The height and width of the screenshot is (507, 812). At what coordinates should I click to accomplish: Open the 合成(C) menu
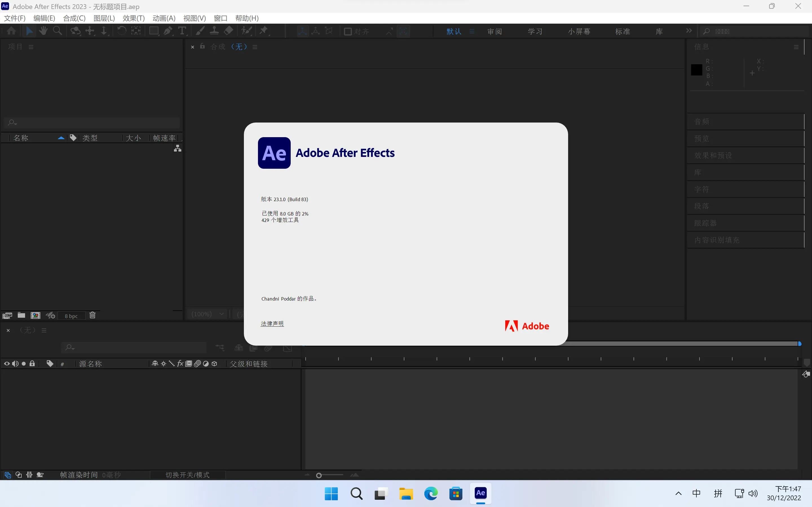point(74,18)
